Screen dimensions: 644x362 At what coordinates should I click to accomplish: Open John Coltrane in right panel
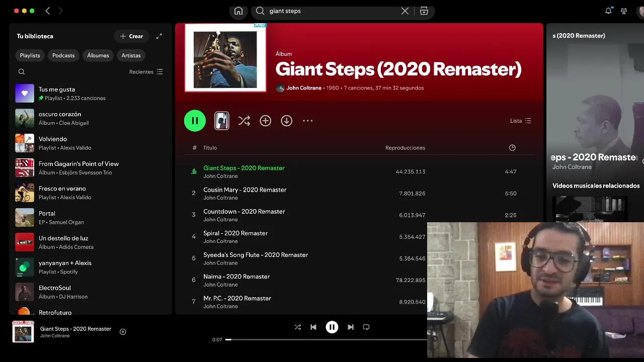pyautogui.click(x=572, y=167)
